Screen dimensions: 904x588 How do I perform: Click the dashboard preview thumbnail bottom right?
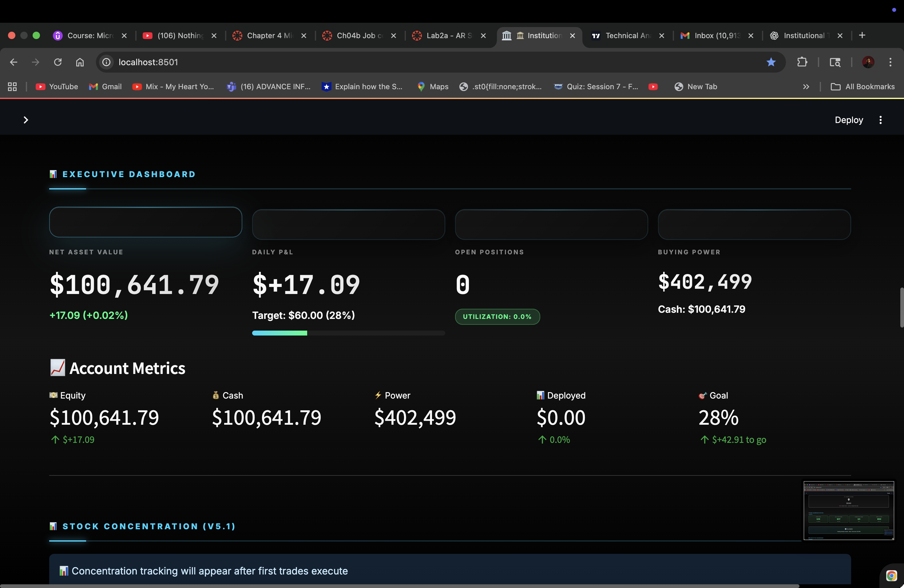click(849, 511)
